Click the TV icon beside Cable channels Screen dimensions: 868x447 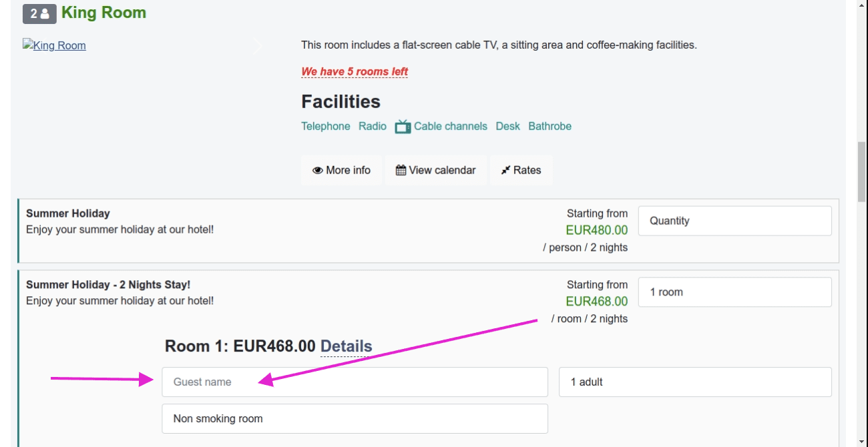click(402, 127)
